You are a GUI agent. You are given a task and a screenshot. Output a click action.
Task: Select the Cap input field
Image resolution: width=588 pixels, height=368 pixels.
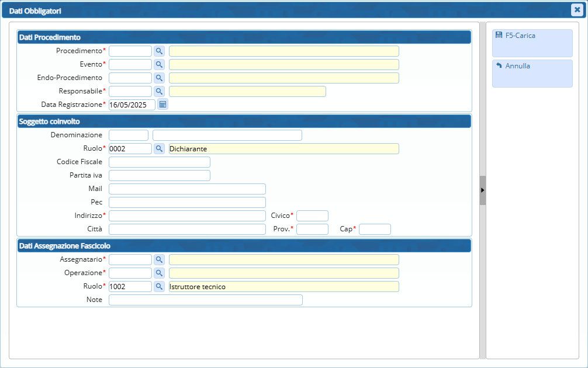[375, 229]
